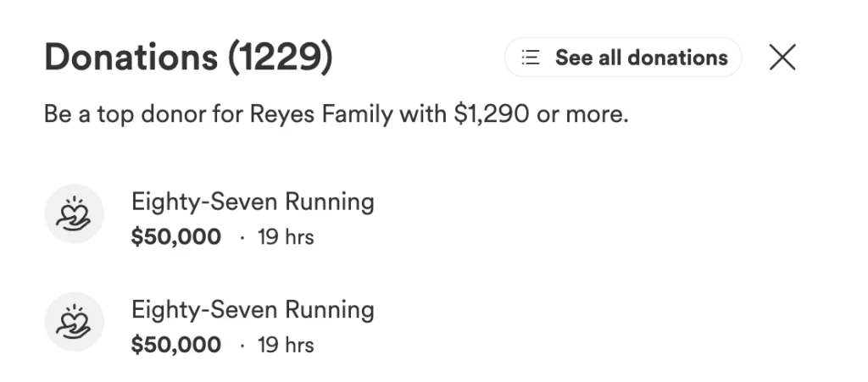Click the top donor prompt sentence
Viewport: 868px width, 382px height.
pos(337,113)
